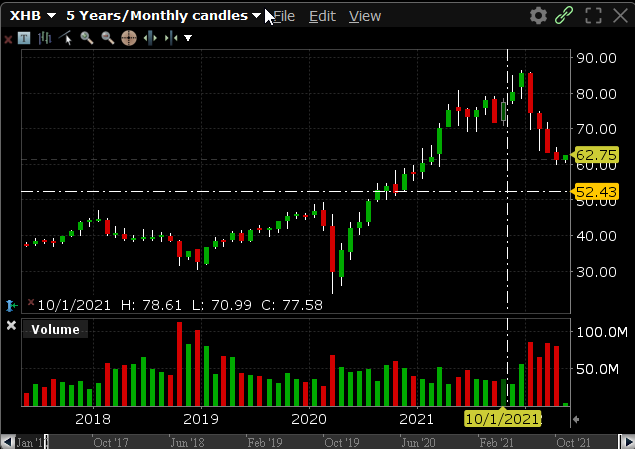Click the H: 78.61 value in readout
The width and height of the screenshot is (635, 449).
pyautogui.click(x=151, y=305)
